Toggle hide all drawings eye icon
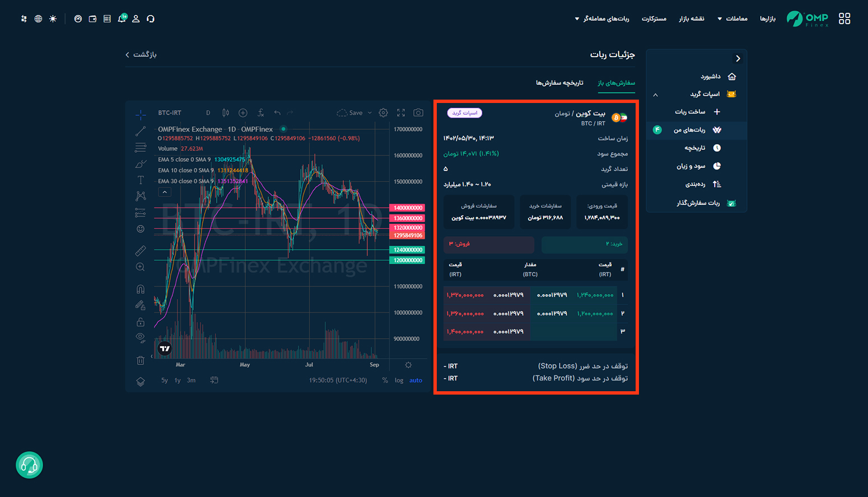Screen dimensions: 868x497 [x=141, y=338]
